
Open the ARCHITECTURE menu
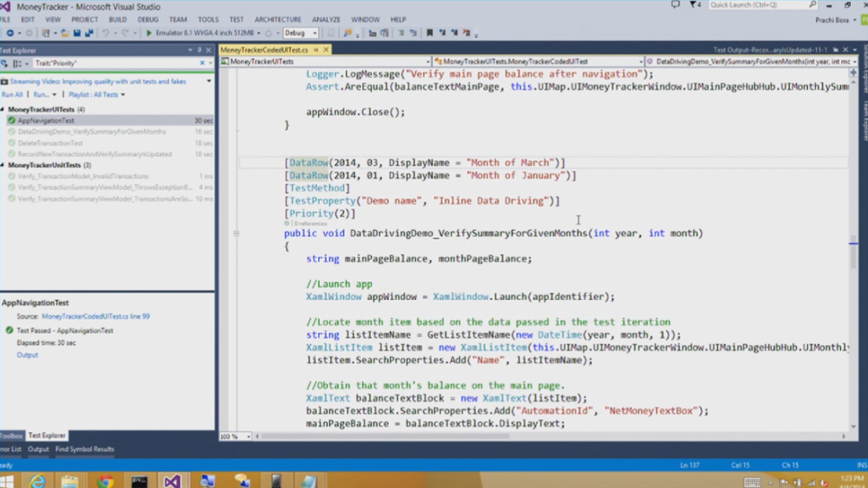pyautogui.click(x=278, y=19)
